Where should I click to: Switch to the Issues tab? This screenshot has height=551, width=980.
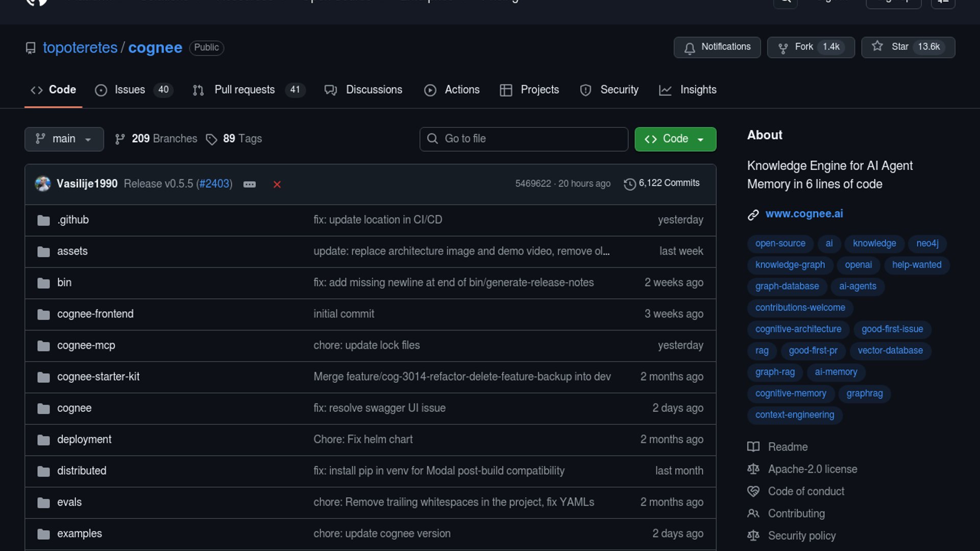(x=130, y=90)
